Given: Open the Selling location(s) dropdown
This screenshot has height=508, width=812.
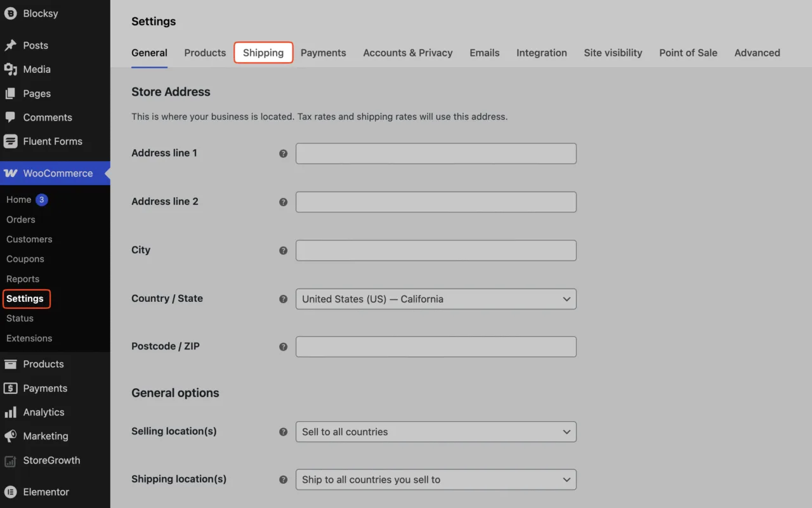Looking at the screenshot, I should point(436,432).
